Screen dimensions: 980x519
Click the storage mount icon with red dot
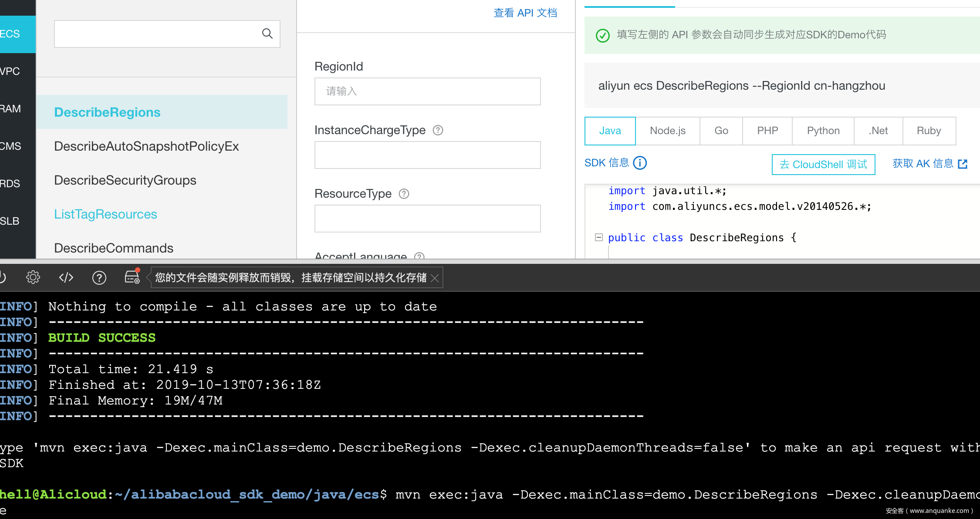[x=132, y=277]
